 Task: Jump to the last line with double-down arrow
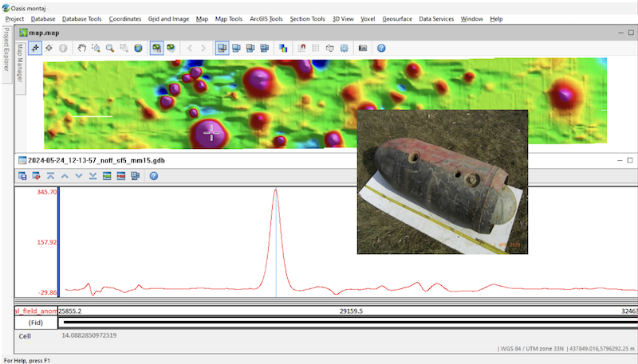[x=93, y=175]
